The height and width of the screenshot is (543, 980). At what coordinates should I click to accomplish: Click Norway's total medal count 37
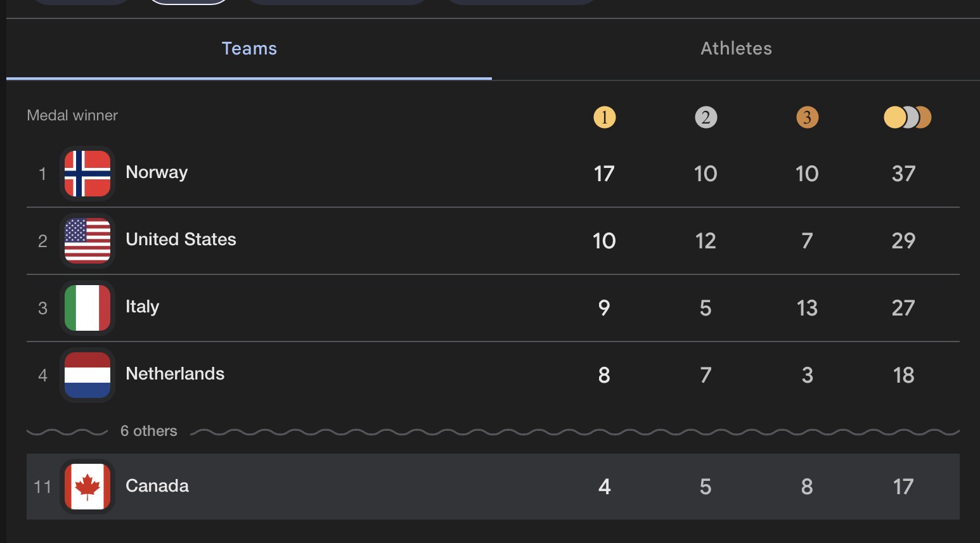(x=903, y=174)
